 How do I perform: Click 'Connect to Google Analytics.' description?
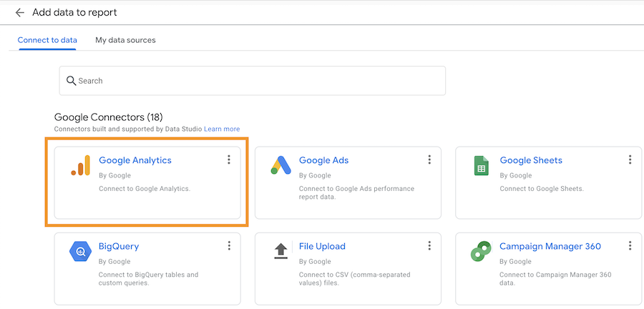pyautogui.click(x=145, y=189)
